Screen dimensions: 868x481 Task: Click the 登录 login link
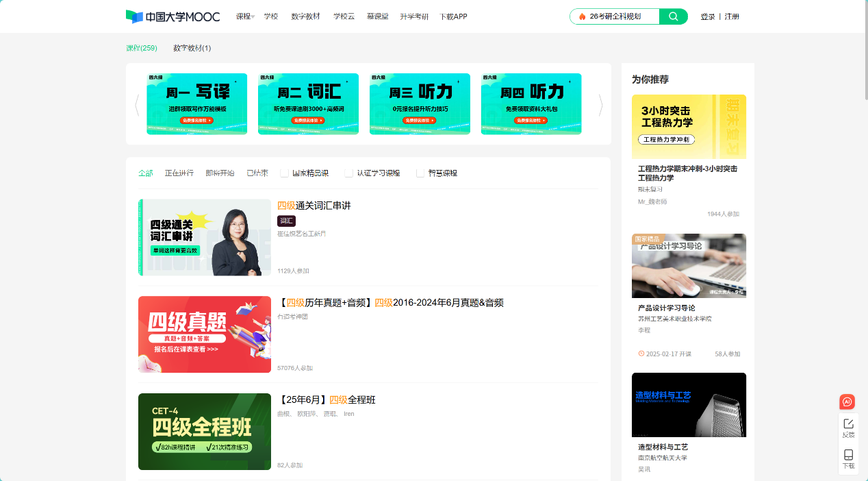pos(707,16)
